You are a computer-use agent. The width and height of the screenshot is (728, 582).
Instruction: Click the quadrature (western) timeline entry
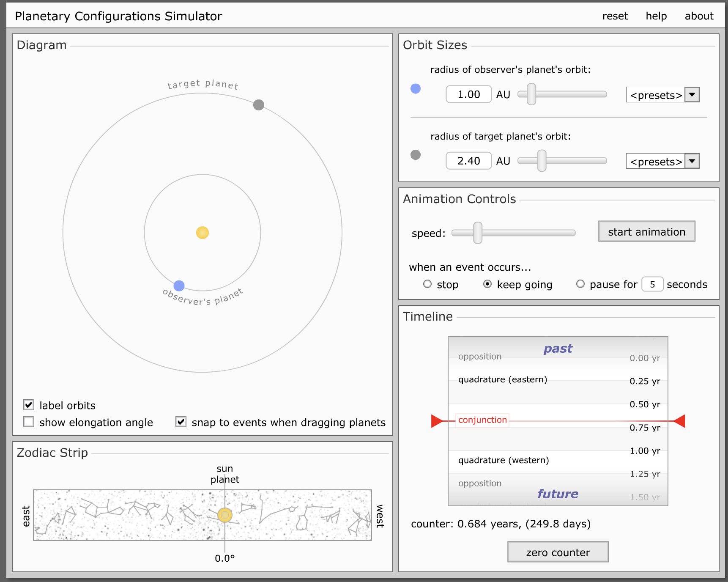click(504, 460)
